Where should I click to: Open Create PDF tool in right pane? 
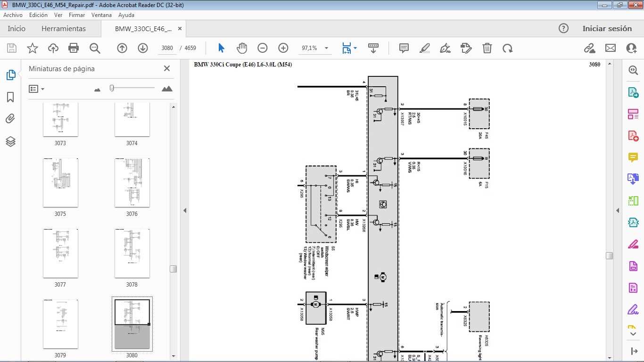tap(633, 136)
